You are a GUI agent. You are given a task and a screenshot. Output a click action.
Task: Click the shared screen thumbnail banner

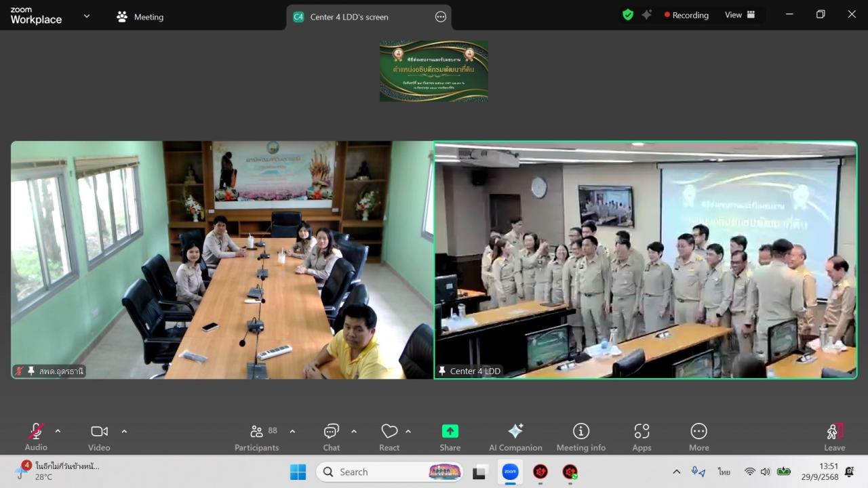pyautogui.click(x=433, y=71)
